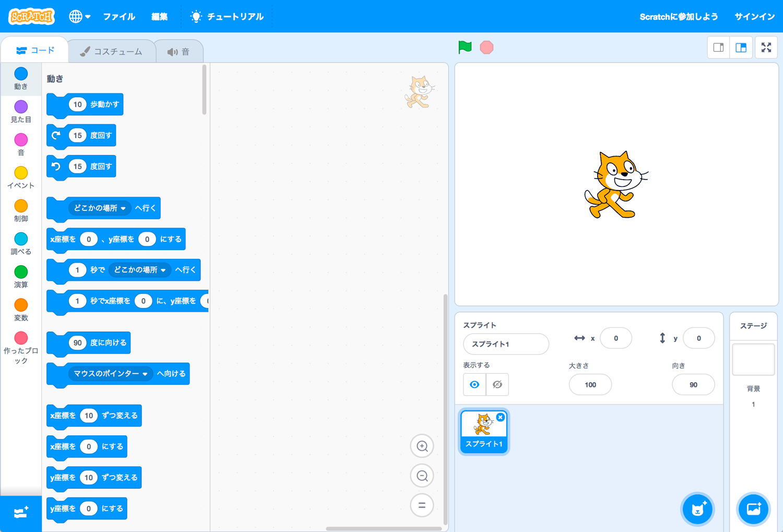Zoom in the code workspace

[x=422, y=446]
